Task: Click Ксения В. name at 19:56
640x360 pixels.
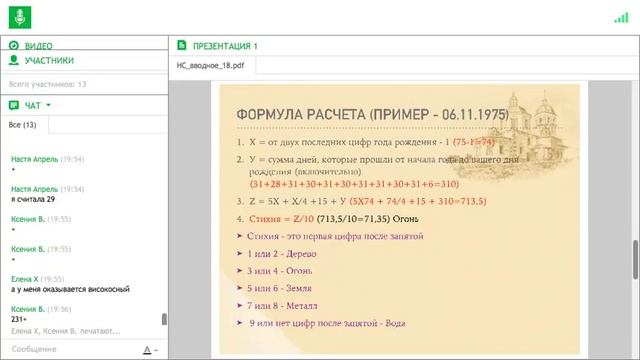Action: click(x=28, y=309)
